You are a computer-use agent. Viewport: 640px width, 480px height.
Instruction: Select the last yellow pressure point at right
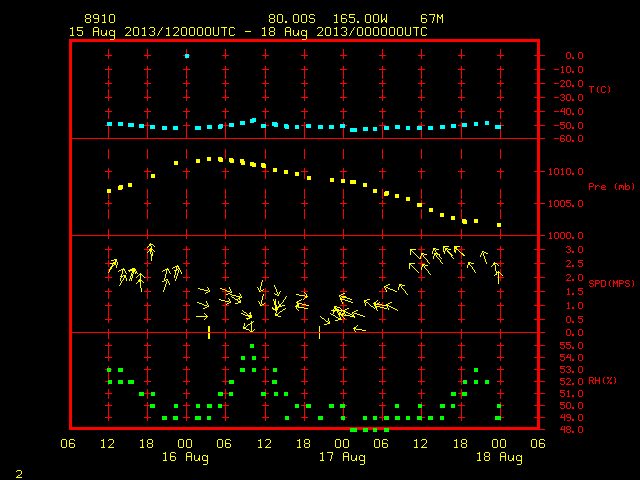[x=499, y=225]
